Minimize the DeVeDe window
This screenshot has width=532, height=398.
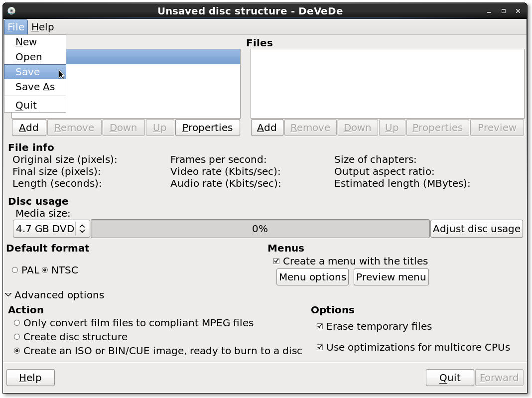[489, 11]
